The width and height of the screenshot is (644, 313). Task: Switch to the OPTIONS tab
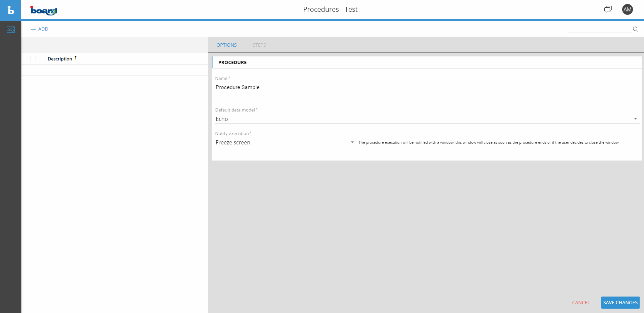pyautogui.click(x=226, y=45)
